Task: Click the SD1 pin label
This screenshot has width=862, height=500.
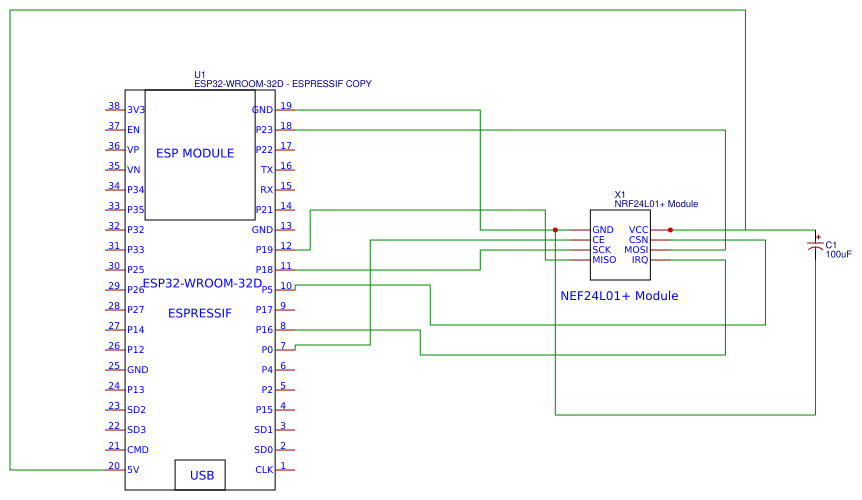Action: tap(263, 430)
